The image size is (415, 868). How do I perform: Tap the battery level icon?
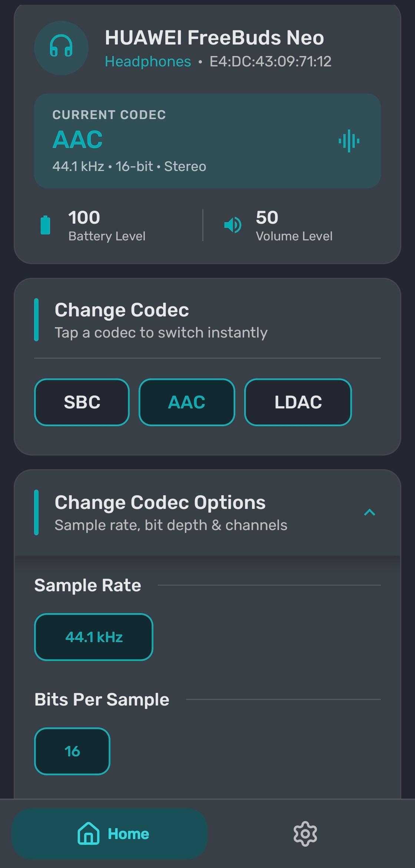pyautogui.click(x=45, y=225)
